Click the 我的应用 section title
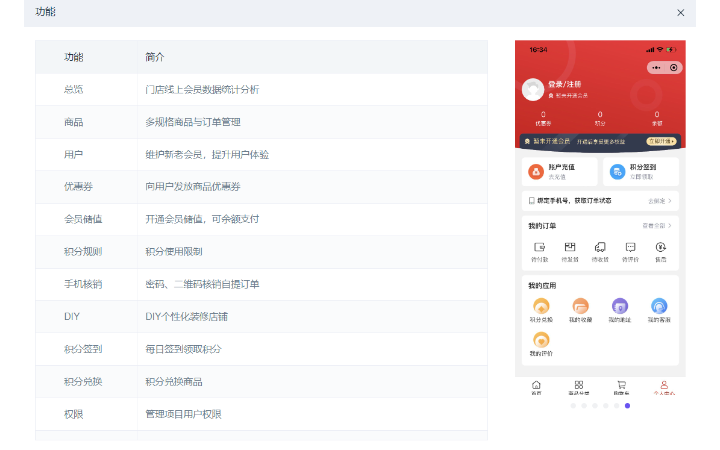 point(542,286)
